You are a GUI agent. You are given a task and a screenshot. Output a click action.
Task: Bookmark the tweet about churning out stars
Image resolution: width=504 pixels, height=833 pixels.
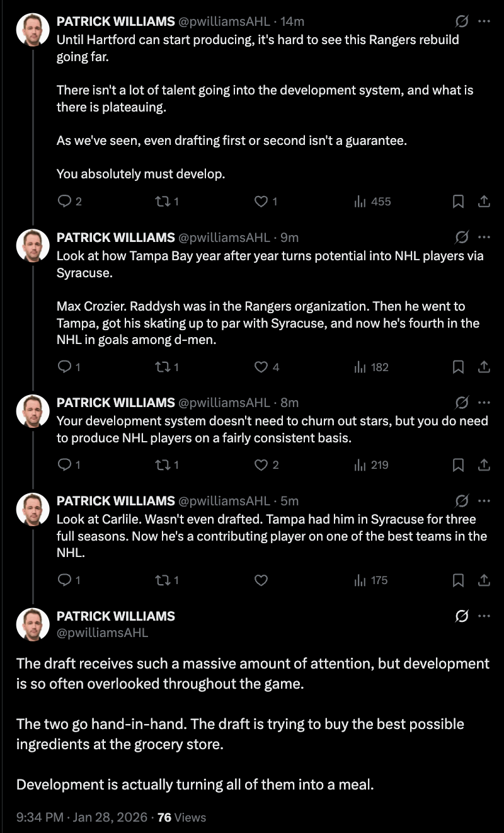(x=459, y=465)
